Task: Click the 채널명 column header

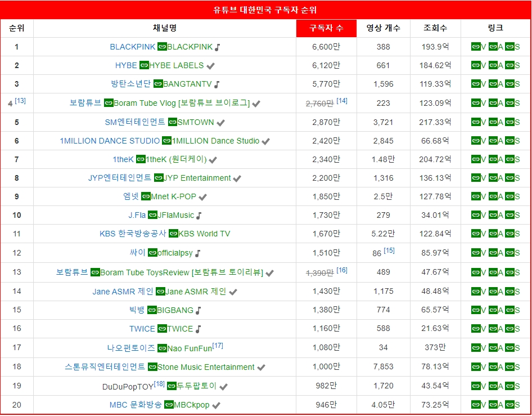Action: [x=165, y=28]
